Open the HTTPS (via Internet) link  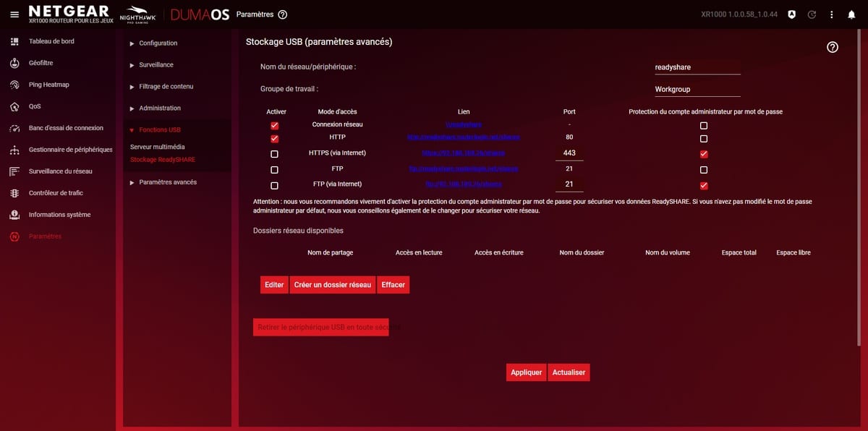point(464,153)
